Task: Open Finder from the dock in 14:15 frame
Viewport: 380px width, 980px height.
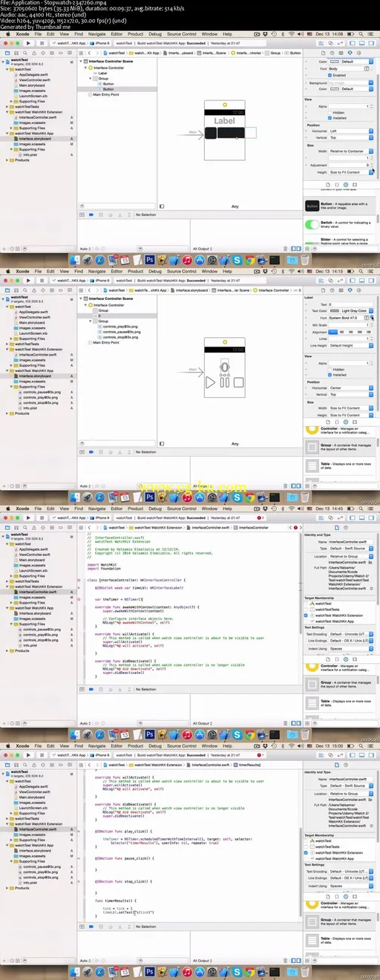Action: (x=74, y=497)
